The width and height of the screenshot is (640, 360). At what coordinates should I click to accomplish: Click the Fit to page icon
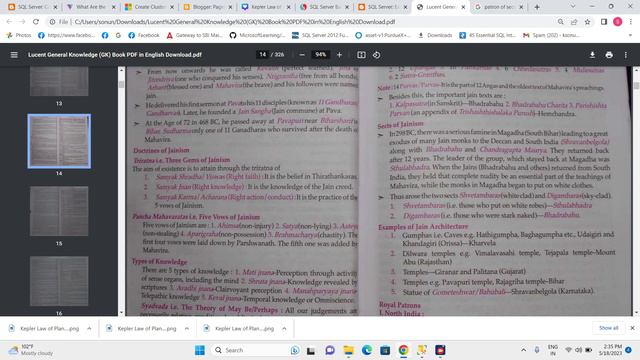tap(361, 55)
